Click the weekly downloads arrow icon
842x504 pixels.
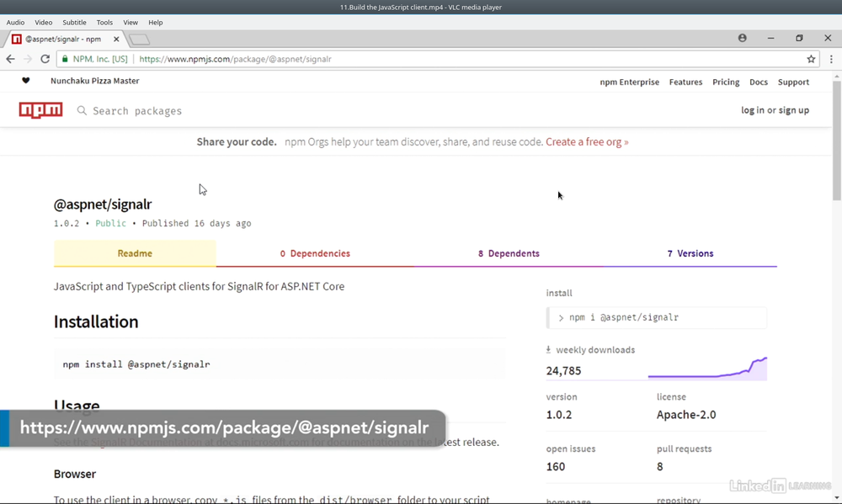(548, 349)
